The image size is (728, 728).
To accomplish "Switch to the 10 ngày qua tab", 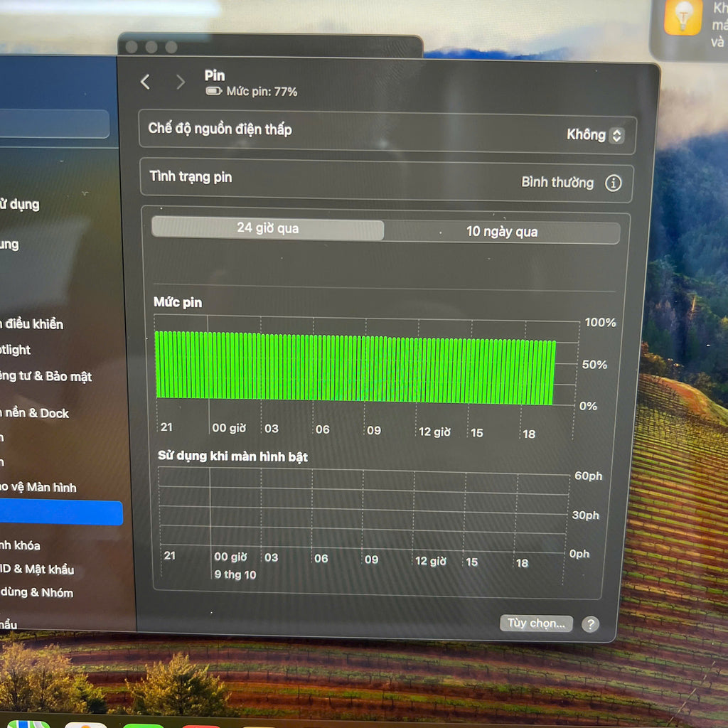I will tap(501, 232).
